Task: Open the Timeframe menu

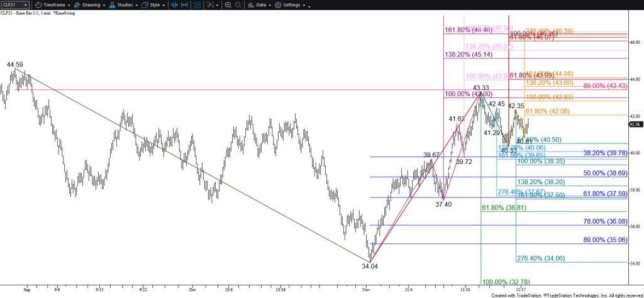Action: pos(55,5)
